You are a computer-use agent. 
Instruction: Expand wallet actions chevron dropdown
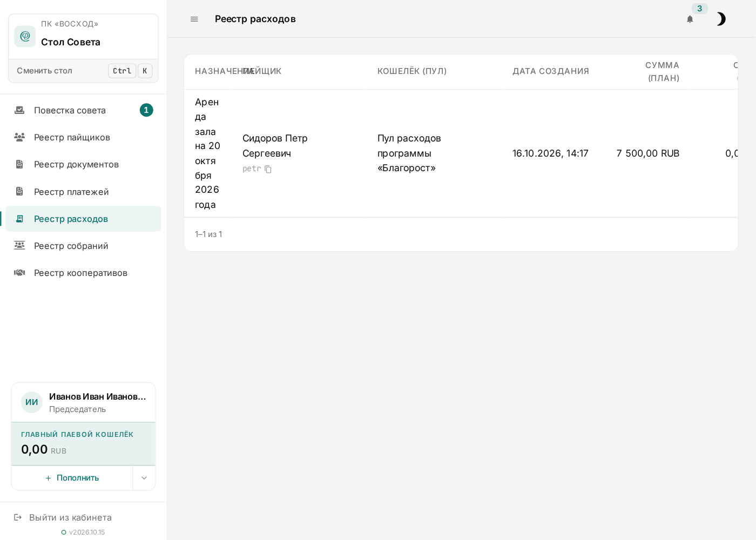tap(144, 478)
